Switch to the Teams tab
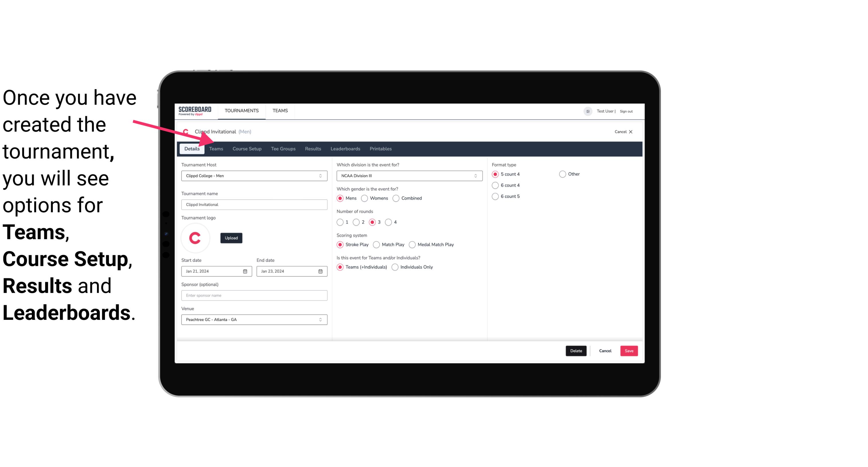Viewport: 868px width, 467px height. pyautogui.click(x=215, y=148)
